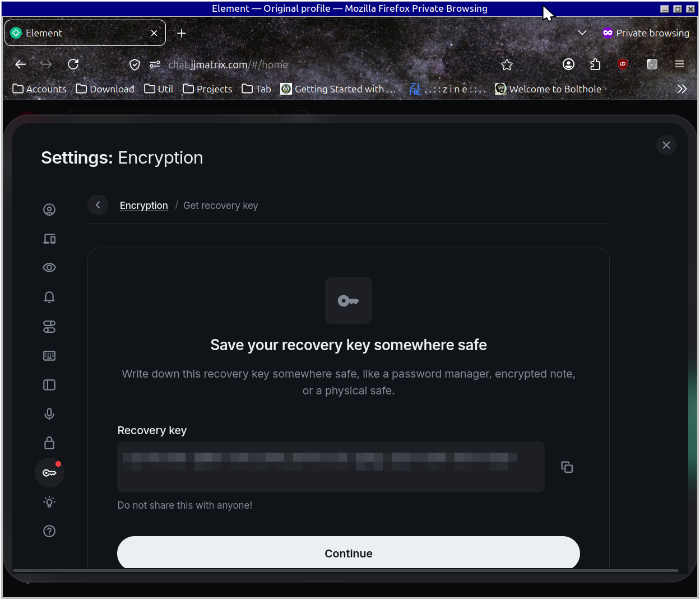
Task: Open the list all tabs dropdown
Action: pos(582,33)
